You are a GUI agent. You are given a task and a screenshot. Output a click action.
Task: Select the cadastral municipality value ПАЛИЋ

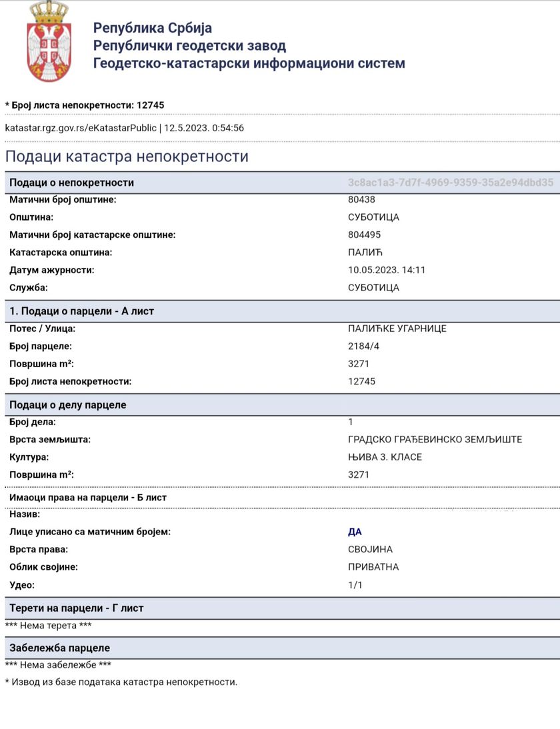click(x=366, y=253)
